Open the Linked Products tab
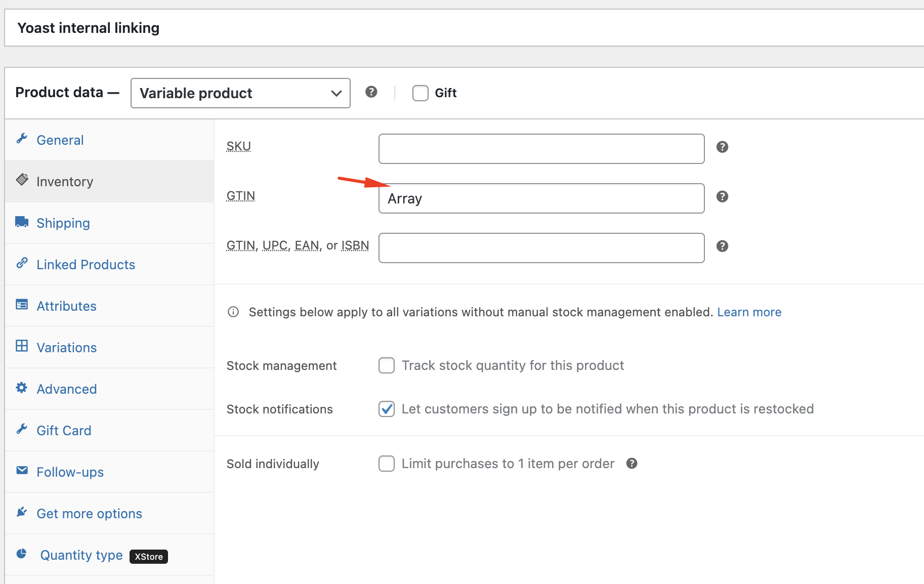 pyautogui.click(x=110, y=265)
